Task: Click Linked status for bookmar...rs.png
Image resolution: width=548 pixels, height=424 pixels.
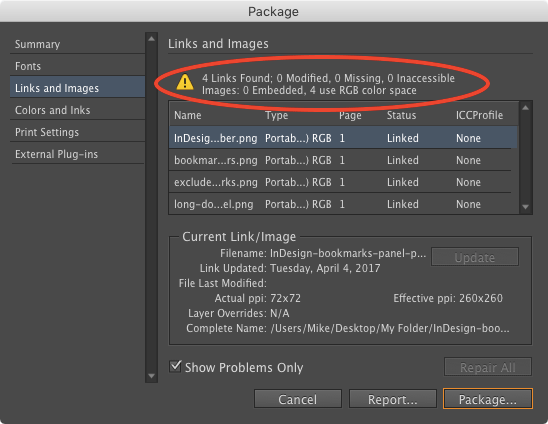Action: [x=403, y=160]
